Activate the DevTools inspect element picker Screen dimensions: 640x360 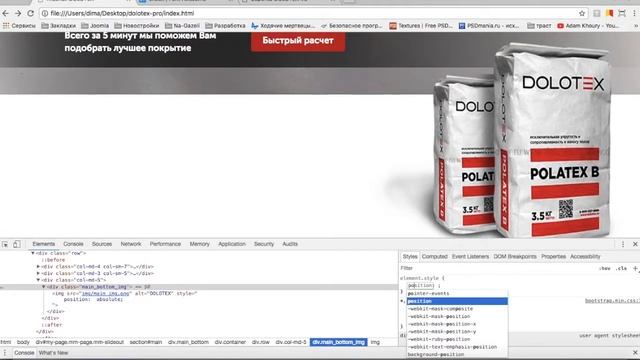click(5, 244)
